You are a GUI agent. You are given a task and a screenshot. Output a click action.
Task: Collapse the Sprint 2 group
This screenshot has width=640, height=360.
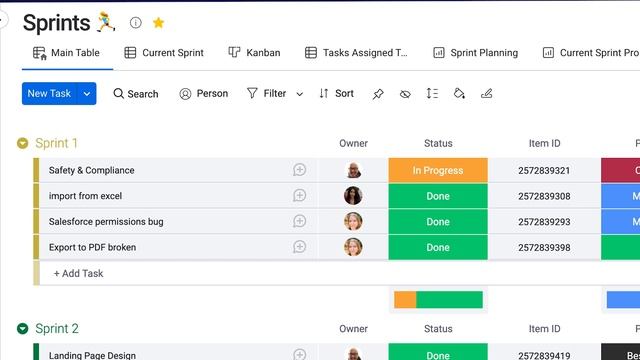(x=22, y=329)
